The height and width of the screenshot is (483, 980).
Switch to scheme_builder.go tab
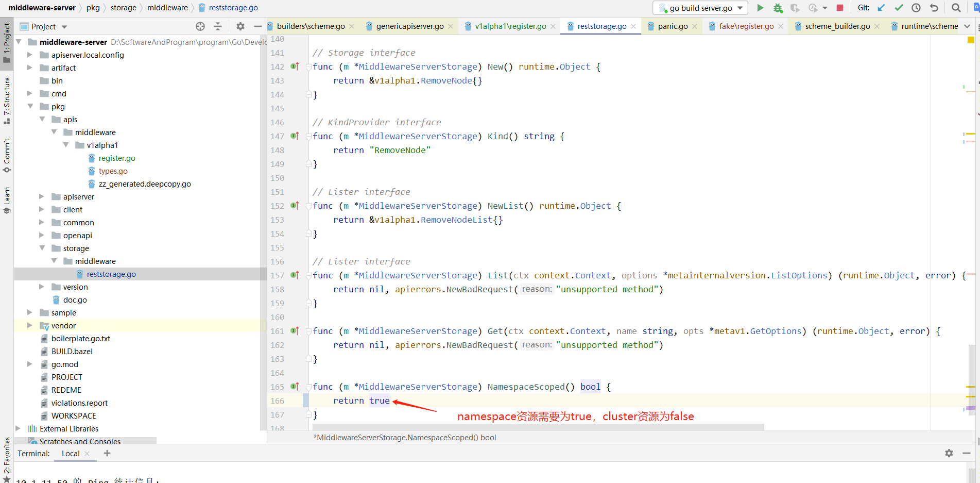point(837,26)
